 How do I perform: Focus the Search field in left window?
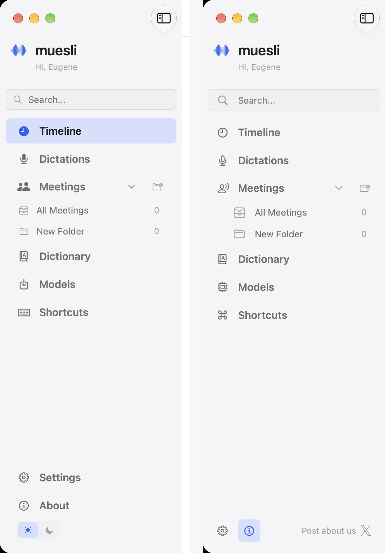(x=91, y=99)
